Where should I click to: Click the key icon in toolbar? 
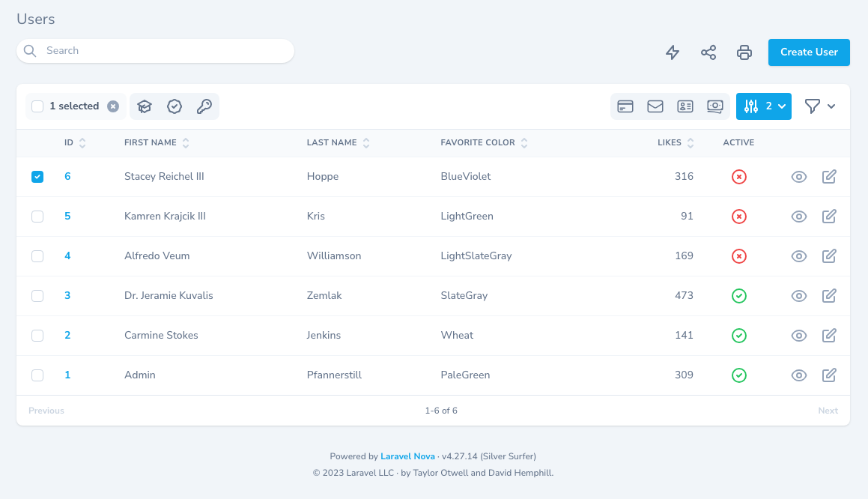click(204, 106)
